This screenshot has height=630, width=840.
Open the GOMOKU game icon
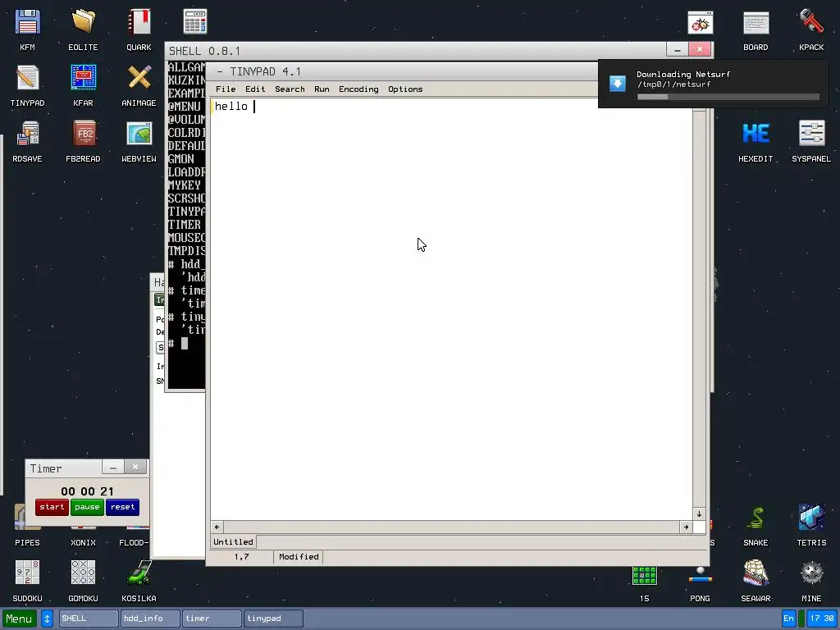click(83, 581)
